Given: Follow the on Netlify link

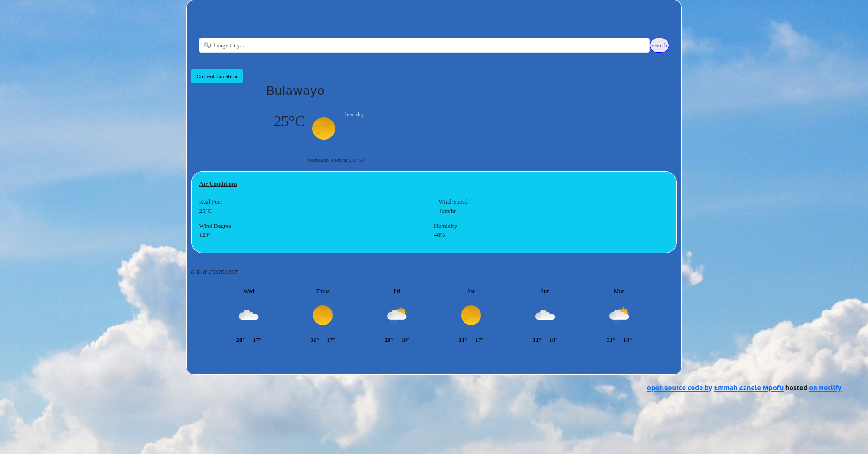Looking at the screenshot, I should (825, 388).
